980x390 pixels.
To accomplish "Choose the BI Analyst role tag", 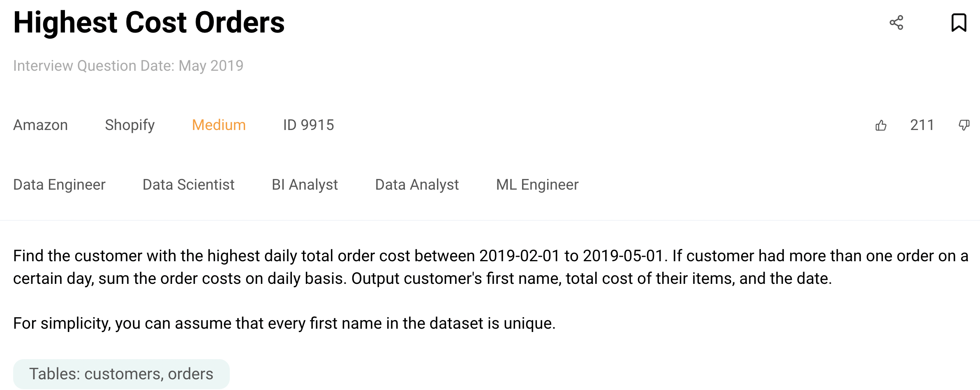I will coord(305,185).
